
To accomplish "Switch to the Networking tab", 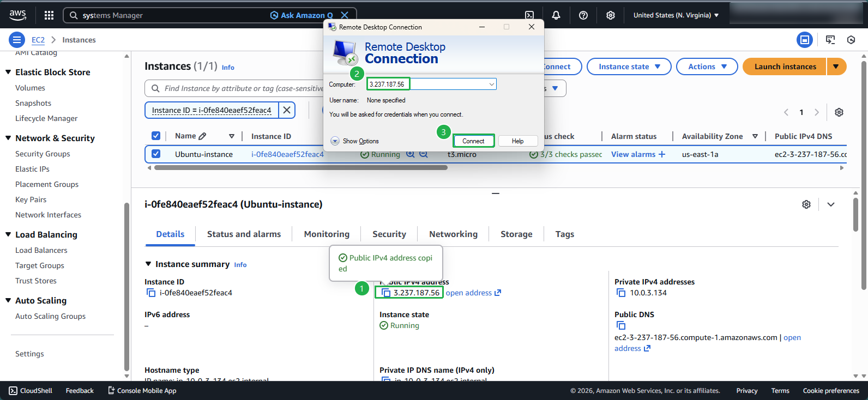I will click(x=453, y=234).
